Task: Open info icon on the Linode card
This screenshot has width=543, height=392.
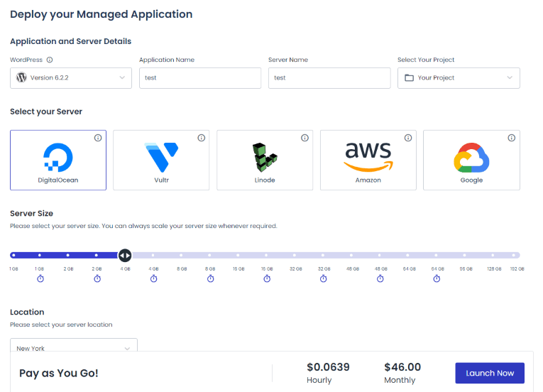Action: tap(305, 138)
